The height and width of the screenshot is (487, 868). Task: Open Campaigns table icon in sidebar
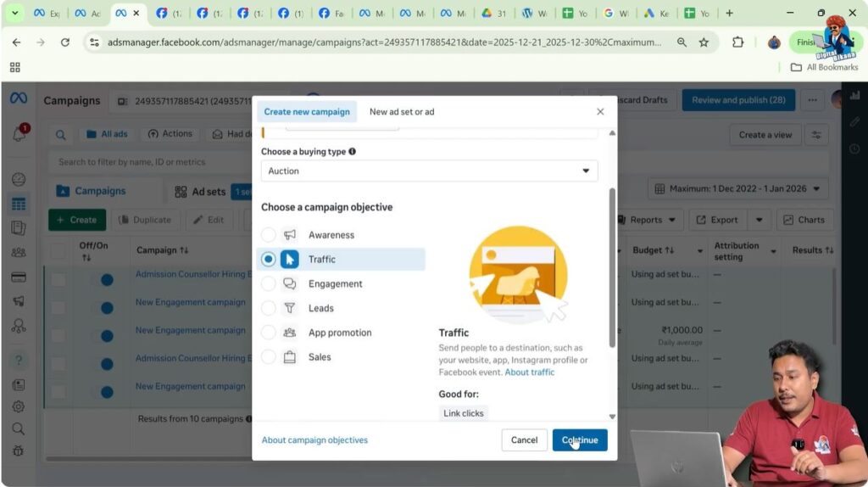pyautogui.click(x=19, y=204)
